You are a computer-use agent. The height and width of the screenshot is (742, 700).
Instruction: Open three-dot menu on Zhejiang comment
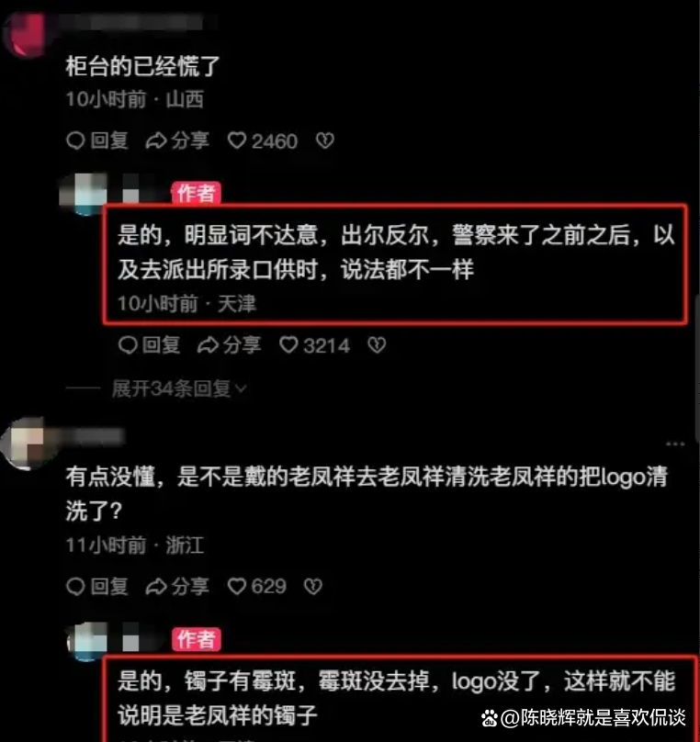pyautogui.click(x=675, y=444)
